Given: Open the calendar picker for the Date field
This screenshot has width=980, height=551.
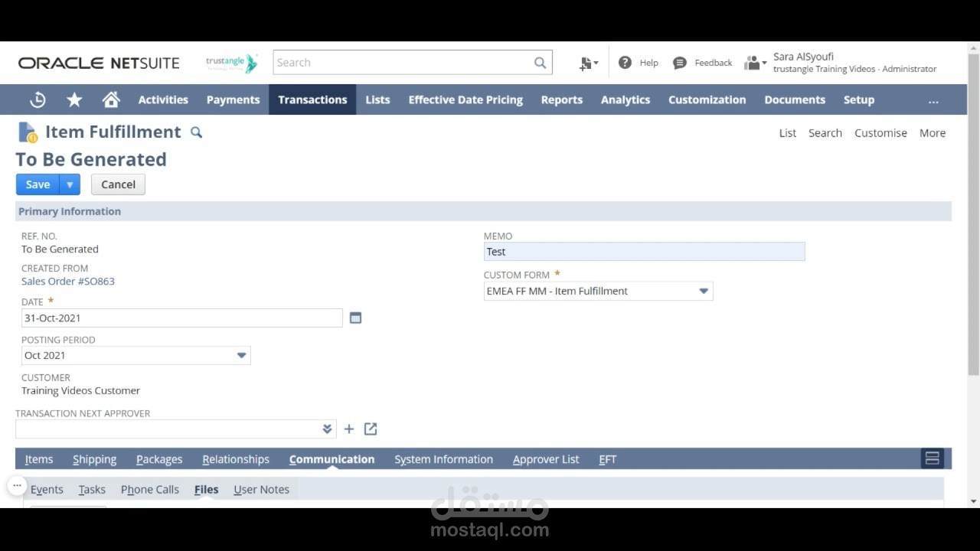Looking at the screenshot, I should pyautogui.click(x=355, y=318).
